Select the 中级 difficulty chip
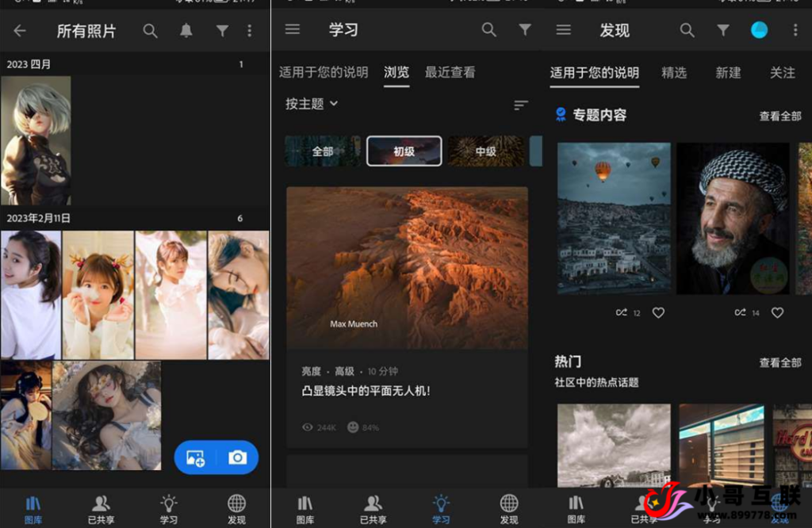 click(x=486, y=151)
